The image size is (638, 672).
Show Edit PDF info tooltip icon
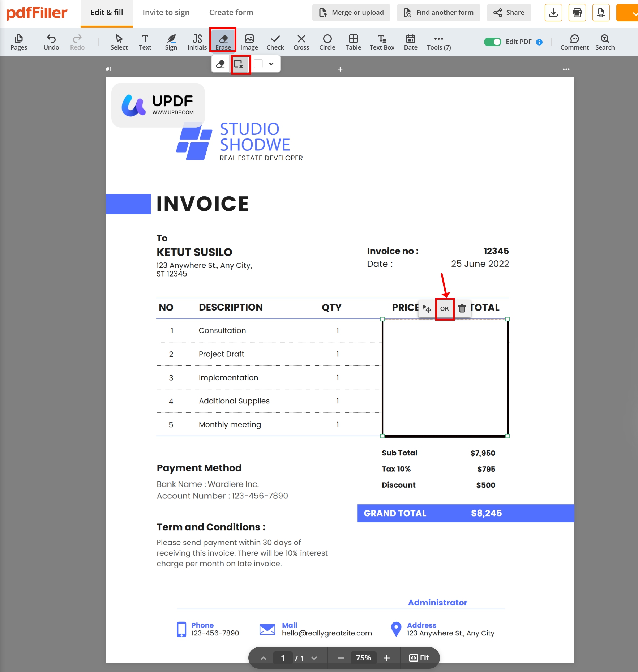click(539, 42)
